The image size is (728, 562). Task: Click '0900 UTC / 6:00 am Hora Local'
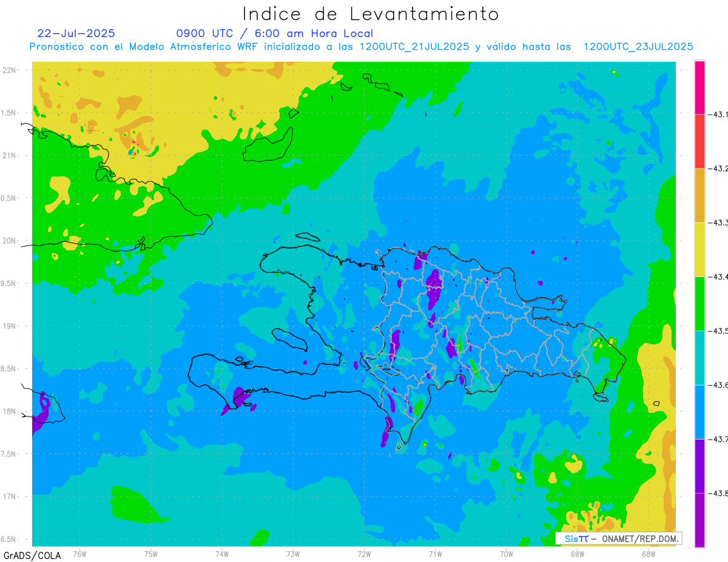274,33
